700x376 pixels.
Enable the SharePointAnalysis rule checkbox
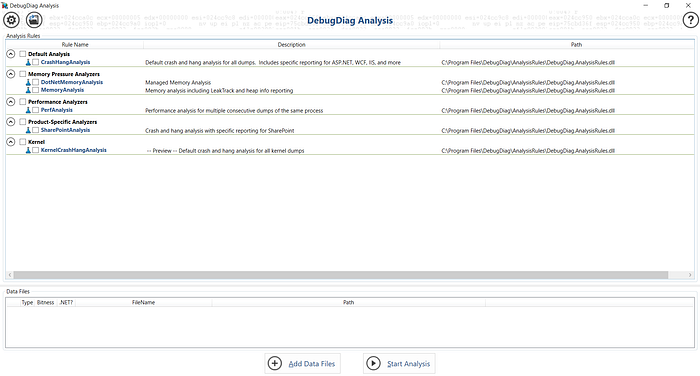[35, 130]
